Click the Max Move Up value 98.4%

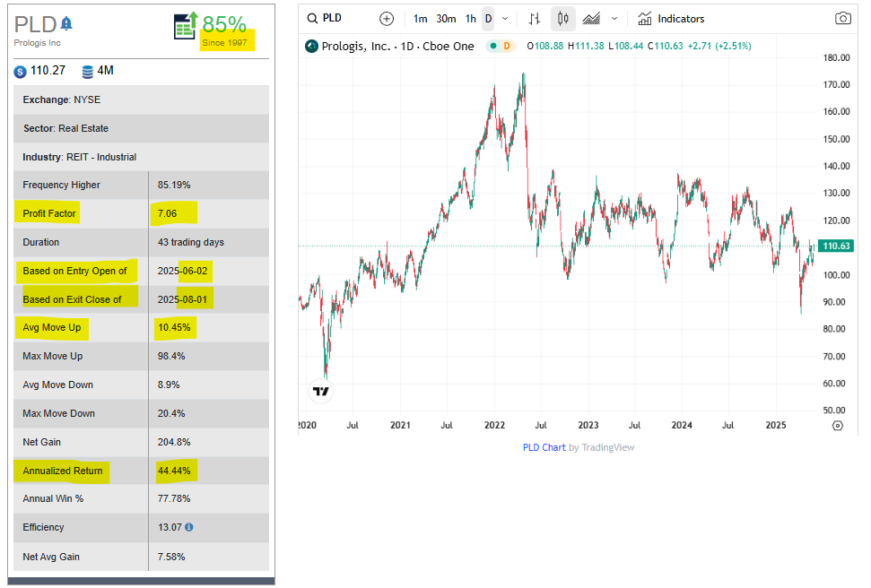(171, 357)
